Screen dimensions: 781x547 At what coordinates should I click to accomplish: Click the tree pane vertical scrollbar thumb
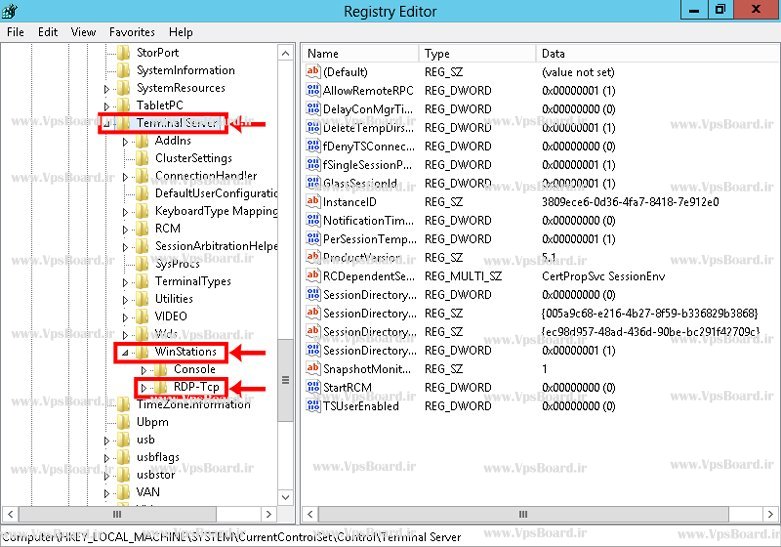286,379
